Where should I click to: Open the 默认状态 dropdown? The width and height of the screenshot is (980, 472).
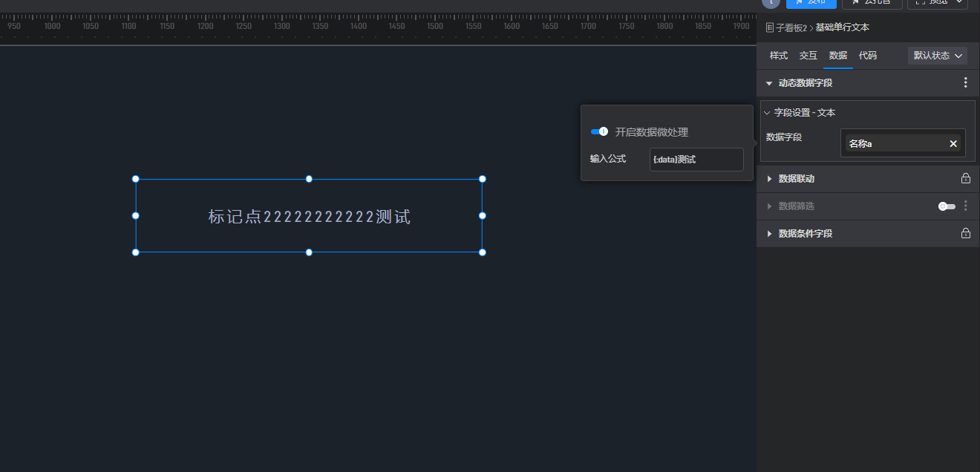[937, 56]
